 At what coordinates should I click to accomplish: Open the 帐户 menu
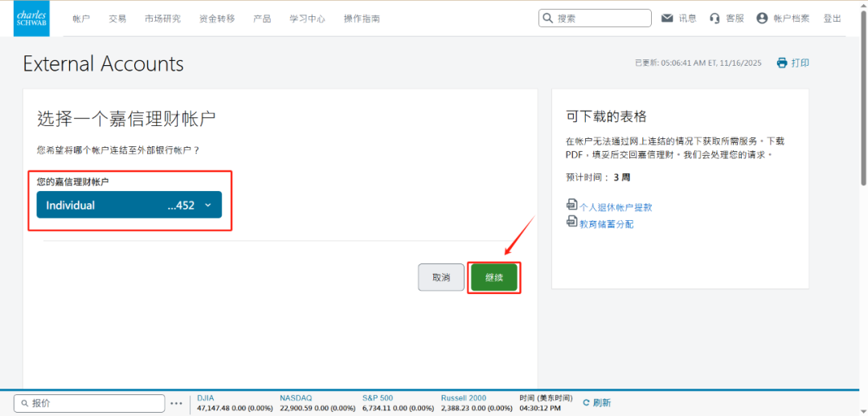click(81, 18)
